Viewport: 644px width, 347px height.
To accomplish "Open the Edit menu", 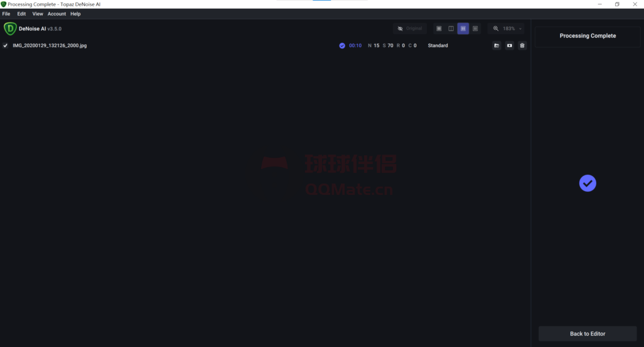I will pyautogui.click(x=21, y=14).
